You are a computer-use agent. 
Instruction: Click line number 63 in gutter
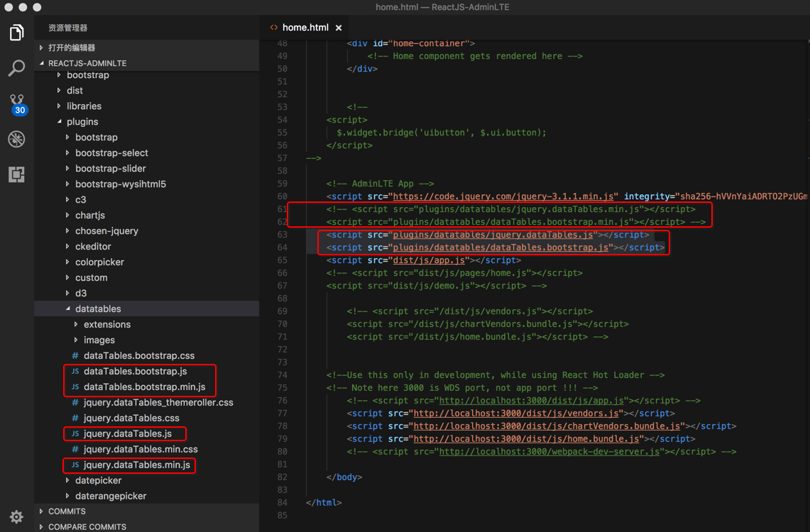click(282, 235)
